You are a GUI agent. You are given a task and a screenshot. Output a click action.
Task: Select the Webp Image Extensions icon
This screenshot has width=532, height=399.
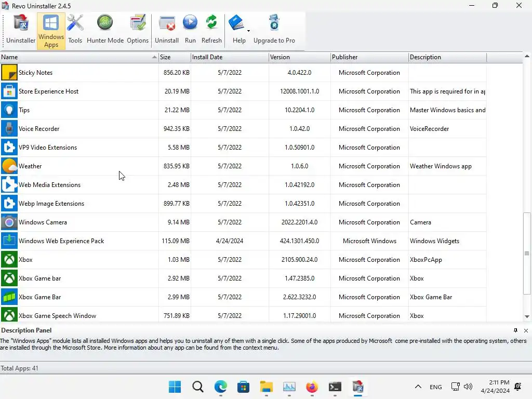9,203
